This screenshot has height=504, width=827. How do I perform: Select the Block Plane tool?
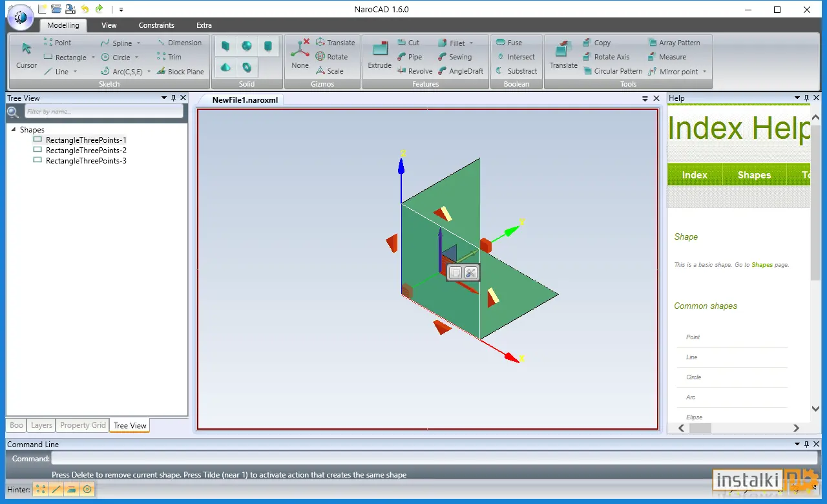click(x=180, y=72)
